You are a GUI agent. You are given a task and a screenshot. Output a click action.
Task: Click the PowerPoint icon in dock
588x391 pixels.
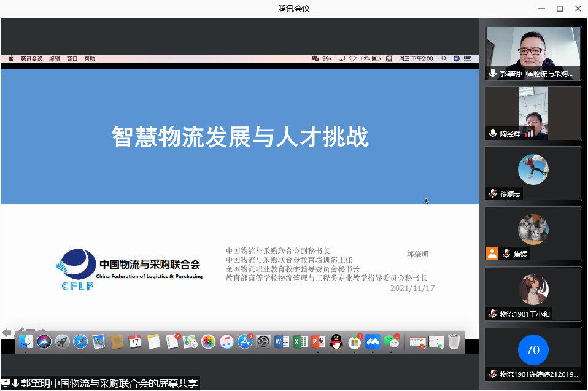[318, 342]
